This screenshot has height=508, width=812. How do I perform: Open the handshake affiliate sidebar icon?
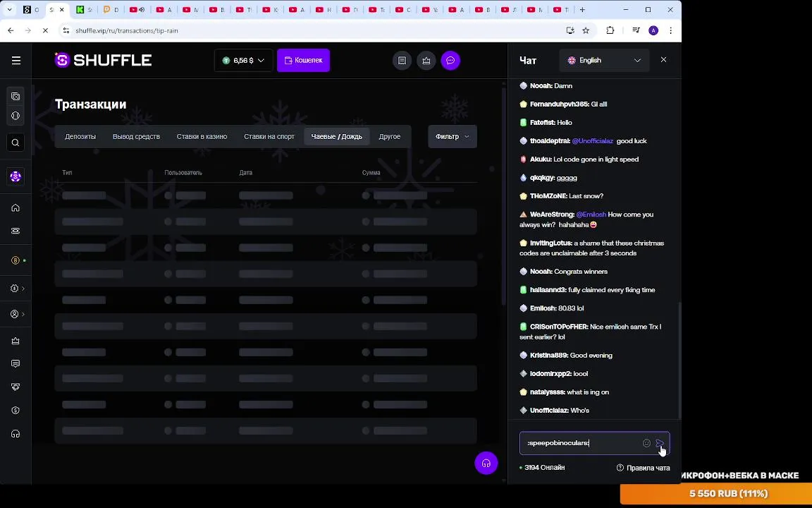[16, 387]
